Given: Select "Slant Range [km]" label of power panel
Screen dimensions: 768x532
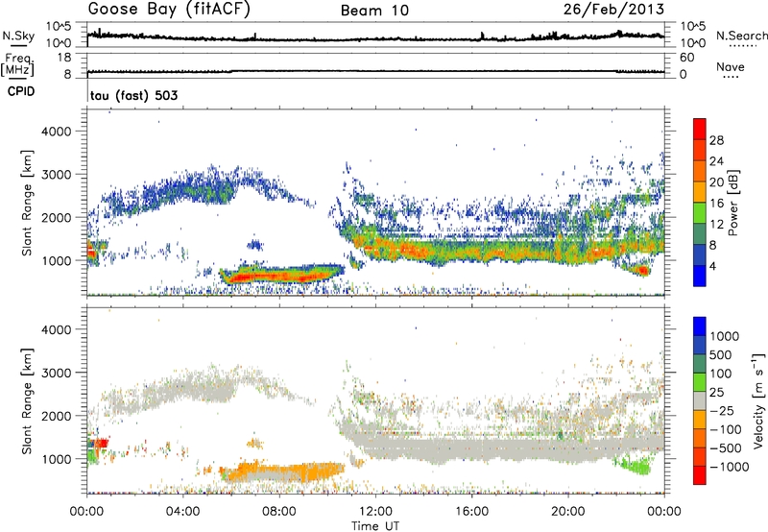Looking at the screenshot, I should 27,203.
